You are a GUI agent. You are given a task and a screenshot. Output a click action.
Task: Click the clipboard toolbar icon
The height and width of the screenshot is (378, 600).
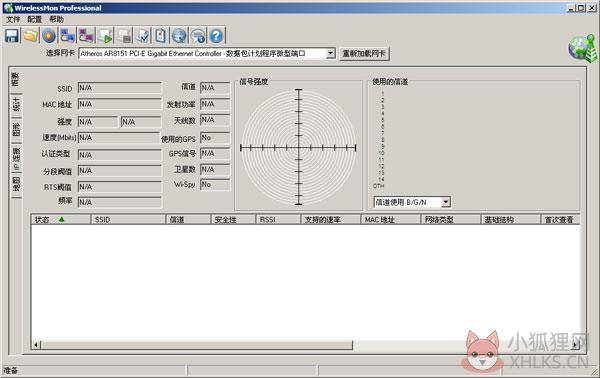160,36
